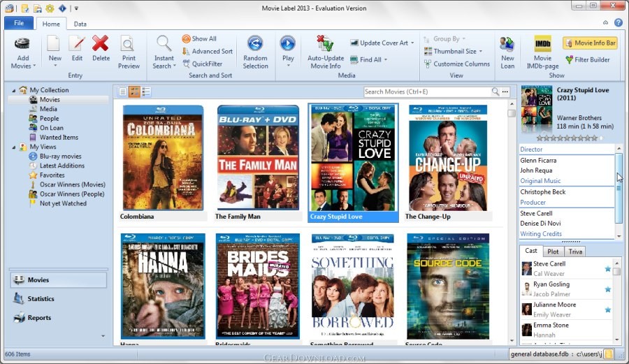This screenshot has width=629, height=364.
Task: Open Customize Columns
Action: pos(457,64)
